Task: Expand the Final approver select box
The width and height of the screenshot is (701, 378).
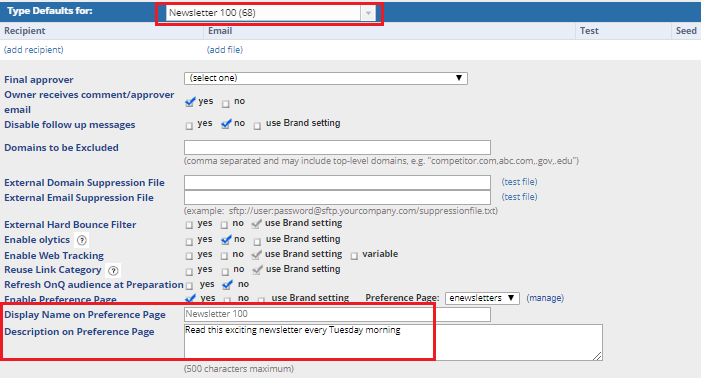Action: pos(325,78)
